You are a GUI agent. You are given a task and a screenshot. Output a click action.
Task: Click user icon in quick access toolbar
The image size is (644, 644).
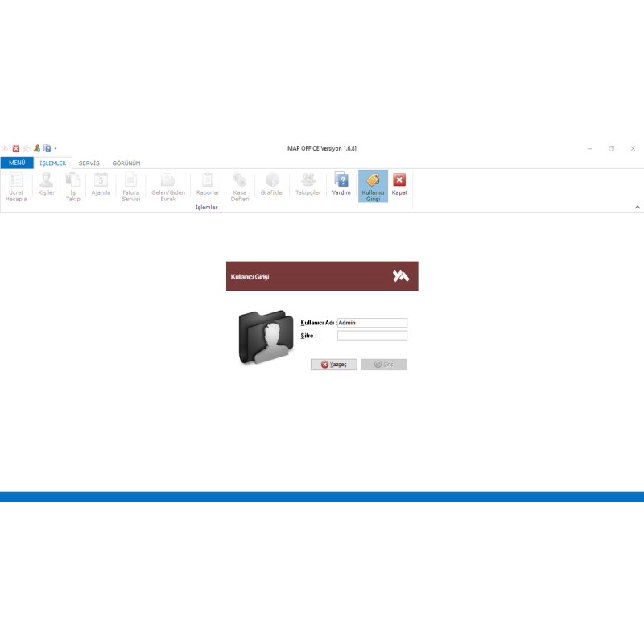36,148
